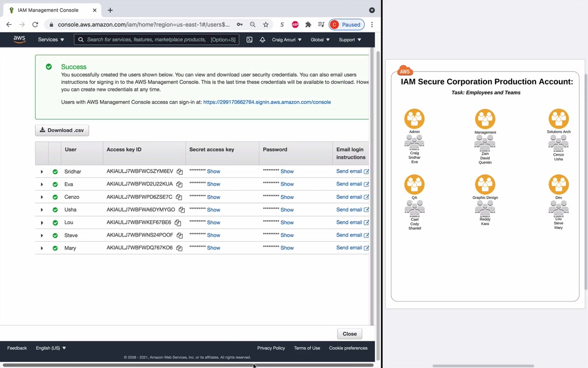Open browser zoom magnifier icon
588x368 pixels.
point(253,25)
